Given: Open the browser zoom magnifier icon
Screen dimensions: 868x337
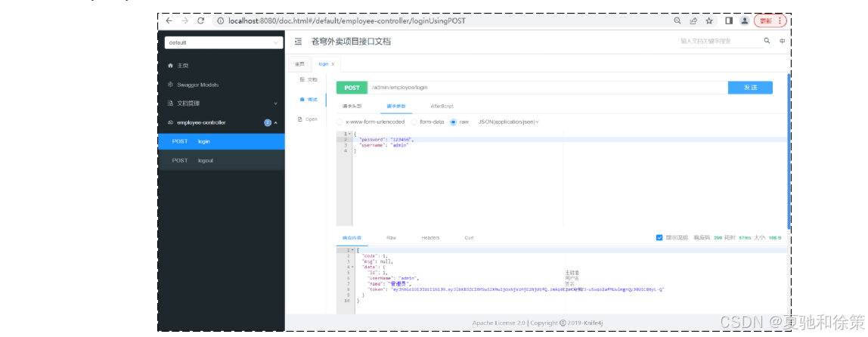Looking at the screenshot, I should 677,20.
